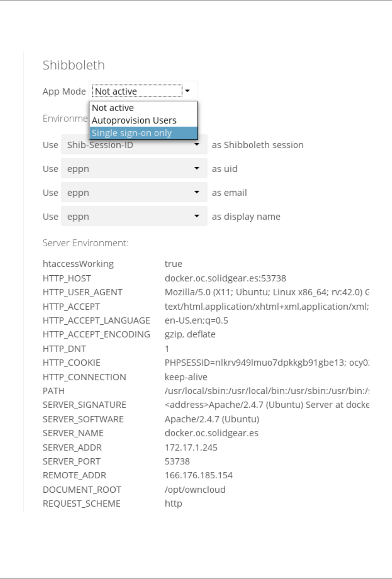Screen dimensions: 392x579
Task: Click the SERVER_SOFTWARE Apache value
Action: click(212, 419)
